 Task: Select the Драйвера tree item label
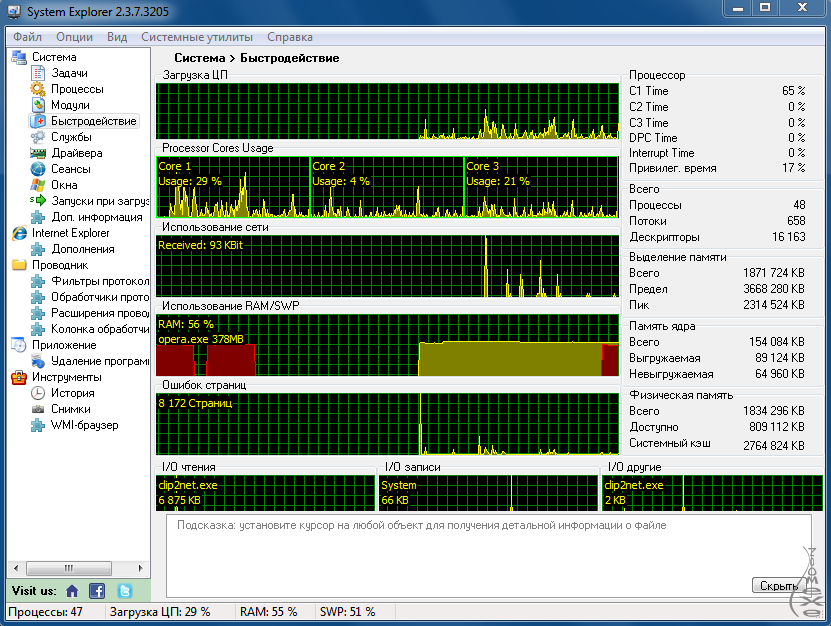click(x=77, y=153)
